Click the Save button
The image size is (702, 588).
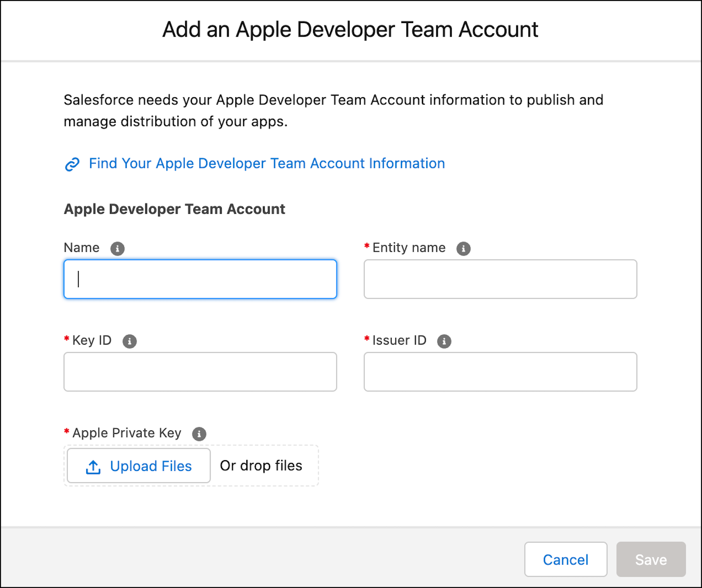(x=651, y=559)
